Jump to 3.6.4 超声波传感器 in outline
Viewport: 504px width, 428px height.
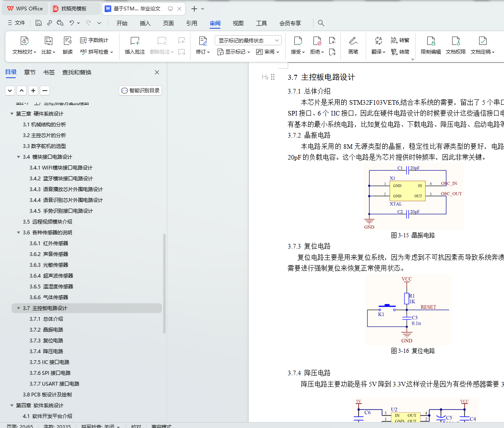coord(51,276)
